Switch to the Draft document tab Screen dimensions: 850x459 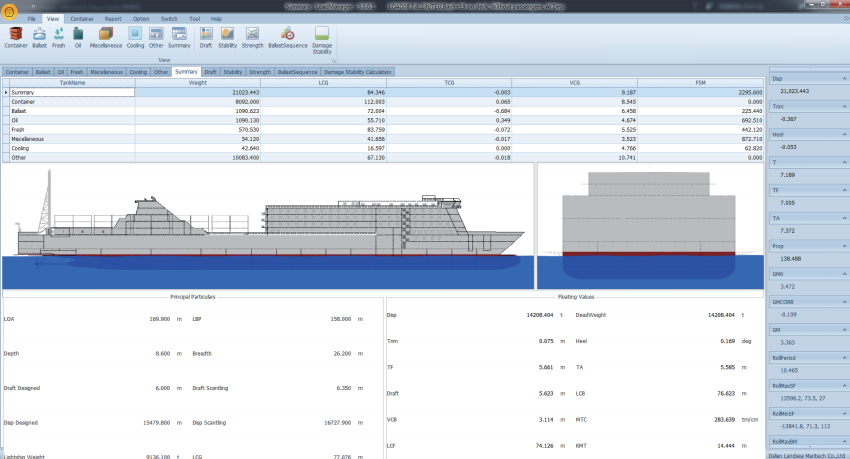tap(210, 72)
